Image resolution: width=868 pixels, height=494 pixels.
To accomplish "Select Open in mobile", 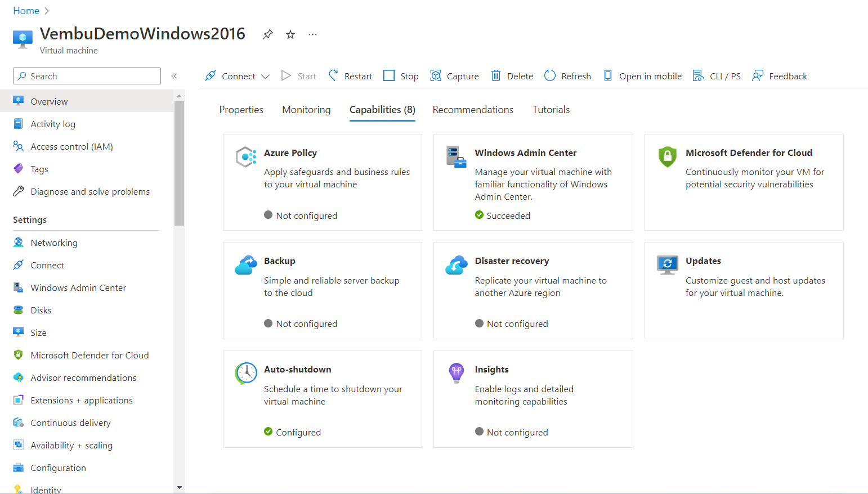I will (642, 76).
